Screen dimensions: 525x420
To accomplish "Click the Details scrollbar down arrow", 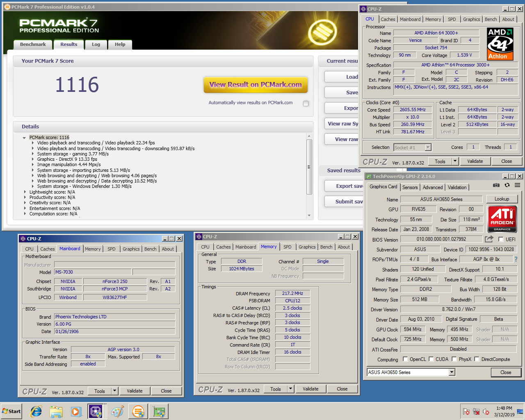I will point(309,215).
